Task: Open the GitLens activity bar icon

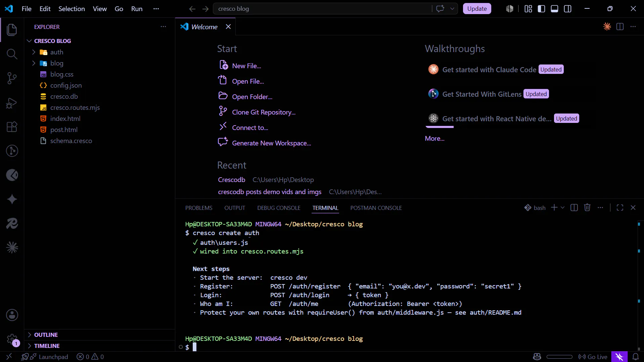Action: pos(12,151)
